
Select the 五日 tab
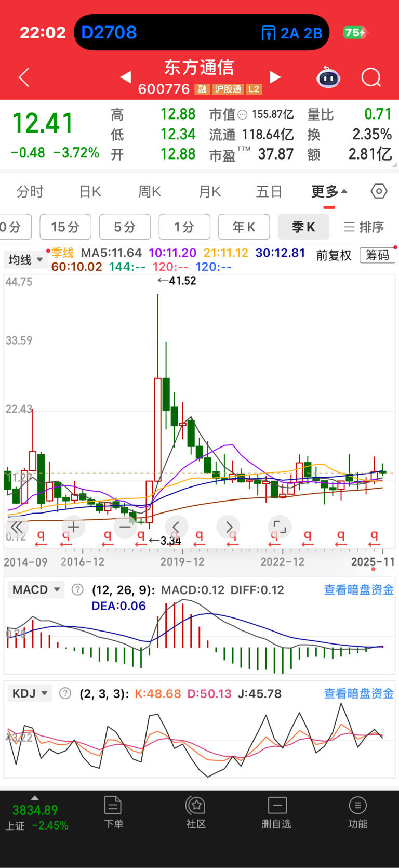[x=269, y=192]
